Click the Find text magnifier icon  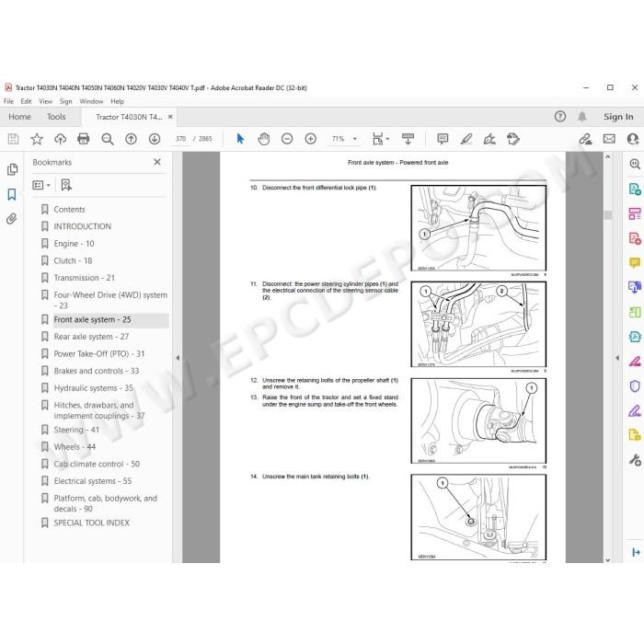tap(108, 139)
